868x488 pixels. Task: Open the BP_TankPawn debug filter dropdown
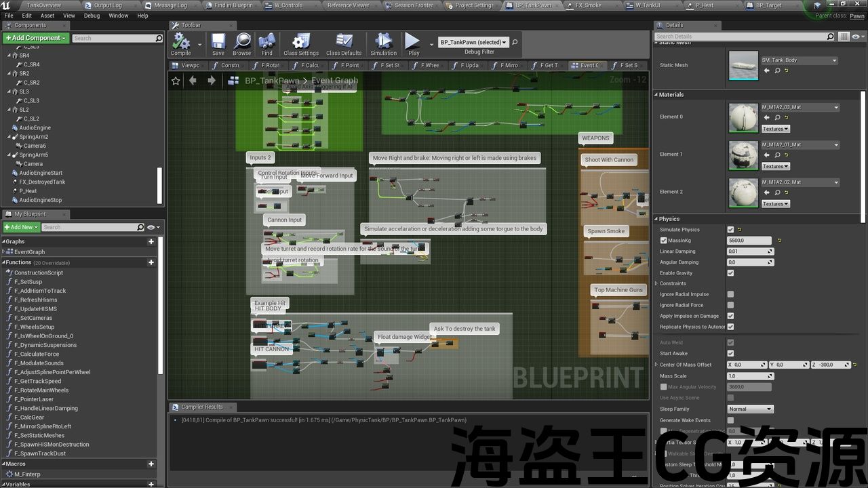[473, 42]
